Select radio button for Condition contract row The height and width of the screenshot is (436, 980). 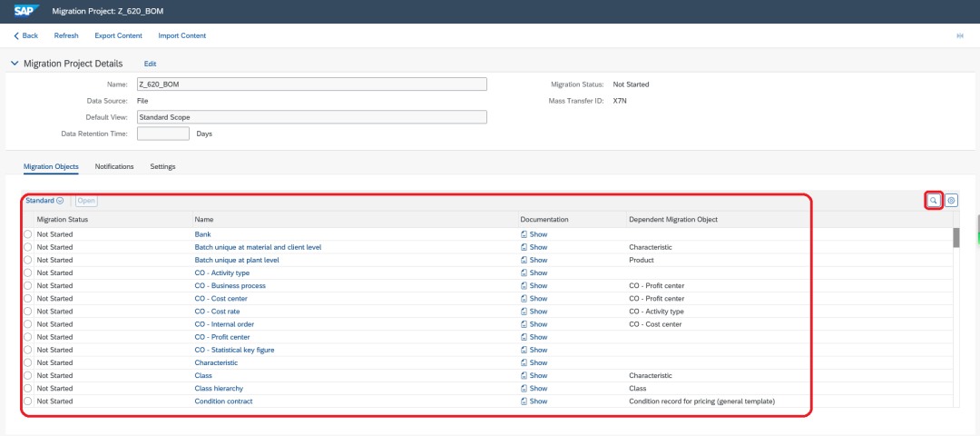27,401
